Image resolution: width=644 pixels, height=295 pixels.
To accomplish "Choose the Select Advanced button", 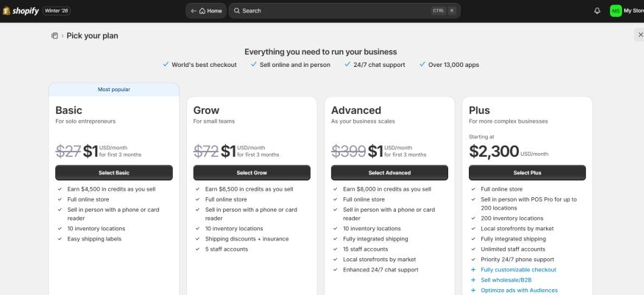I will (389, 173).
